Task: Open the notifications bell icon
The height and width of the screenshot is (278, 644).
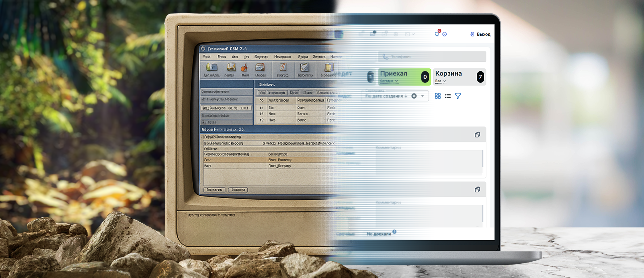Action: [x=437, y=34]
